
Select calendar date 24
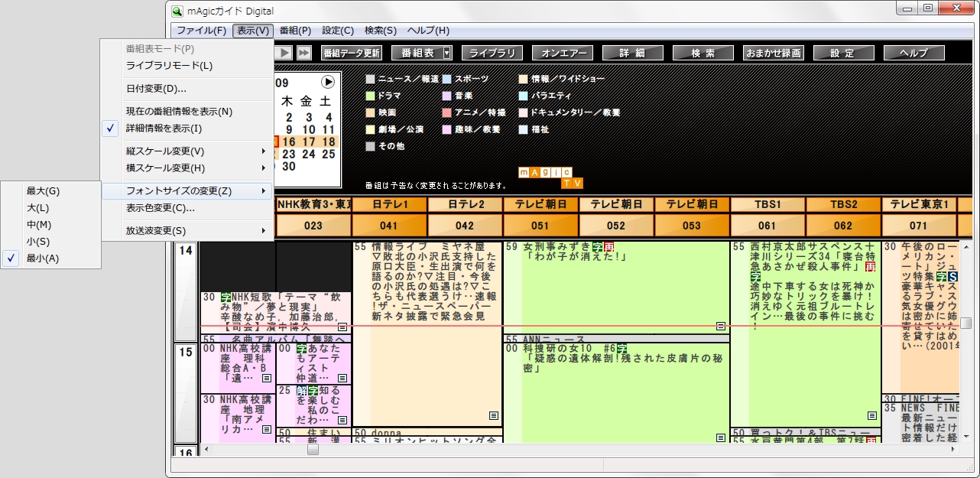pyautogui.click(x=308, y=154)
